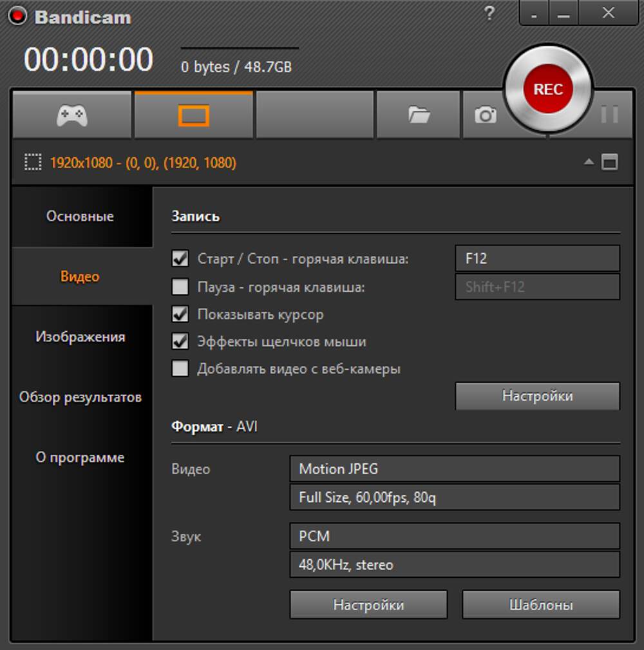Enable Пауза hotkey checkbox
Image resolution: width=644 pixels, height=650 pixels.
coord(180,287)
